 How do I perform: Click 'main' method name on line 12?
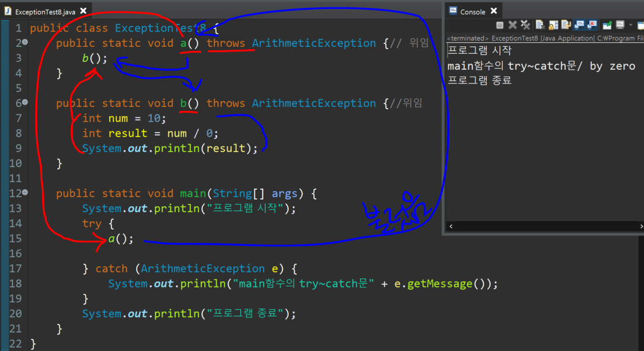pyautogui.click(x=193, y=193)
